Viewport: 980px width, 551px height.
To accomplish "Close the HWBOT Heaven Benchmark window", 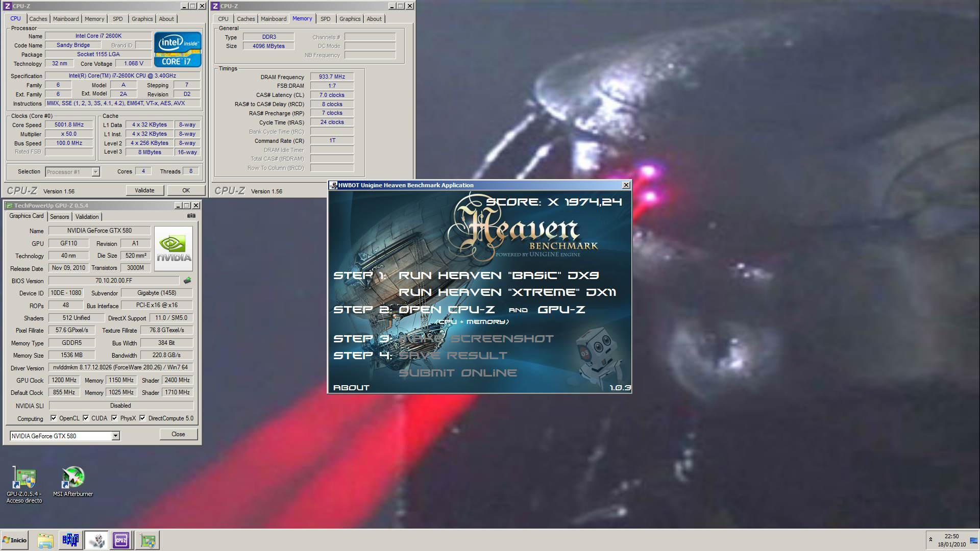I will point(626,185).
